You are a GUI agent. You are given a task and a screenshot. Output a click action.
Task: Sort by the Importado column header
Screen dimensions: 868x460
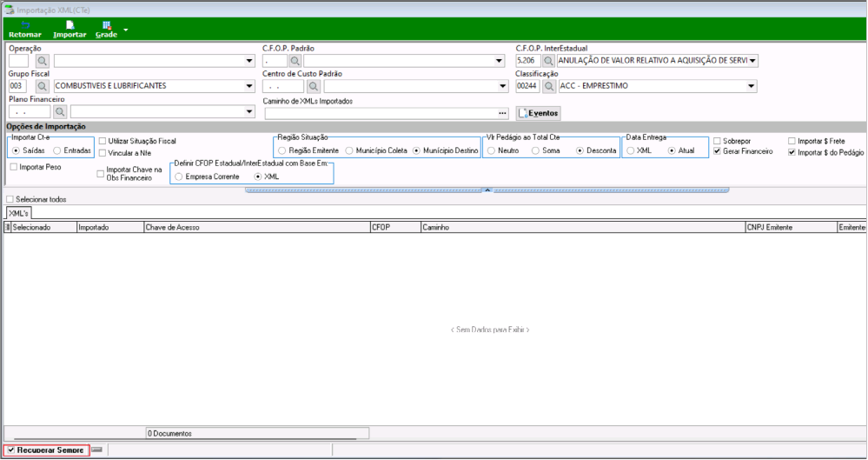click(110, 227)
